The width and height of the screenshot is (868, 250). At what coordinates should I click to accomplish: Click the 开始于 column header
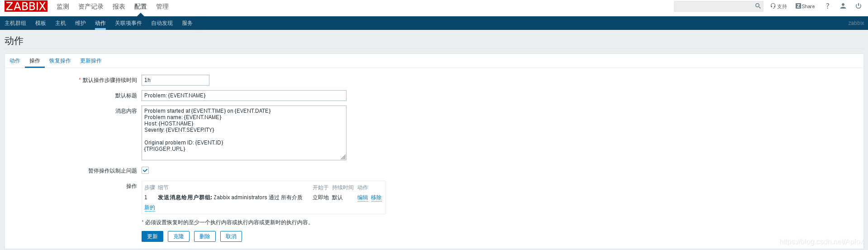tap(321, 187)
